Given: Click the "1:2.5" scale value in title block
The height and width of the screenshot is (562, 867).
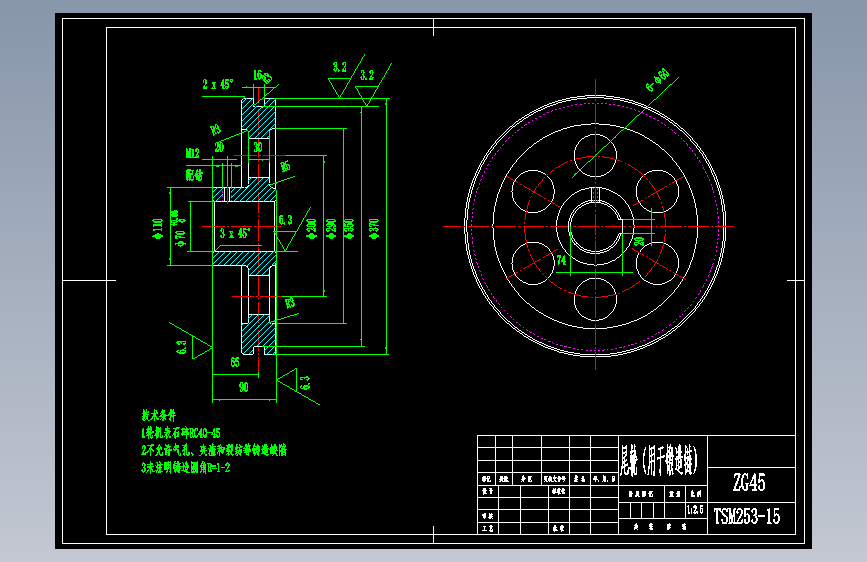Looking at the screenshot, I should pos(696,509).
